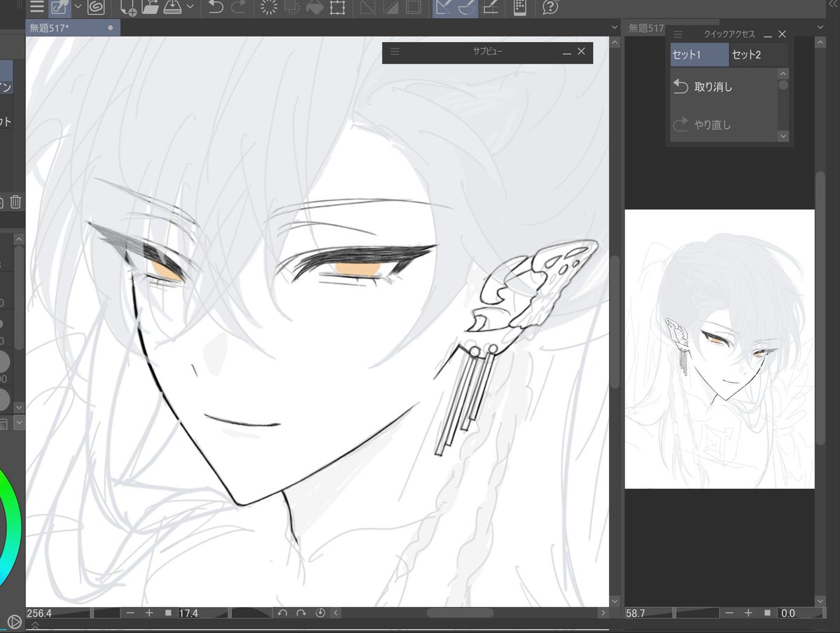840x633 pixels.
Task: Fill with the paint bucket icon
Action: (x=315, y=8)
